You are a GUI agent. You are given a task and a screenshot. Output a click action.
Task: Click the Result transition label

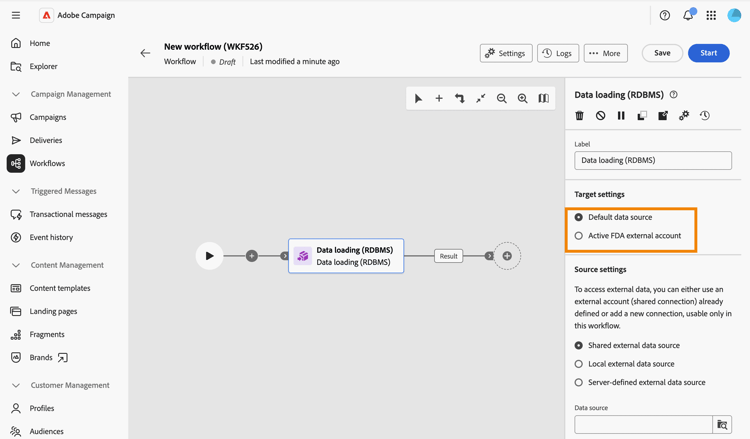point(449,256)
